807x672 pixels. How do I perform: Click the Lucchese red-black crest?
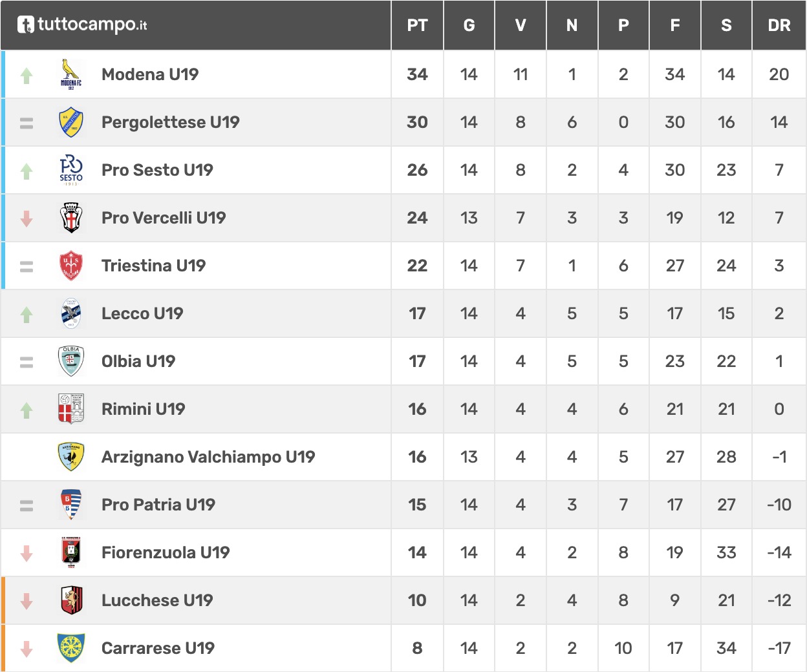(71, 600)
